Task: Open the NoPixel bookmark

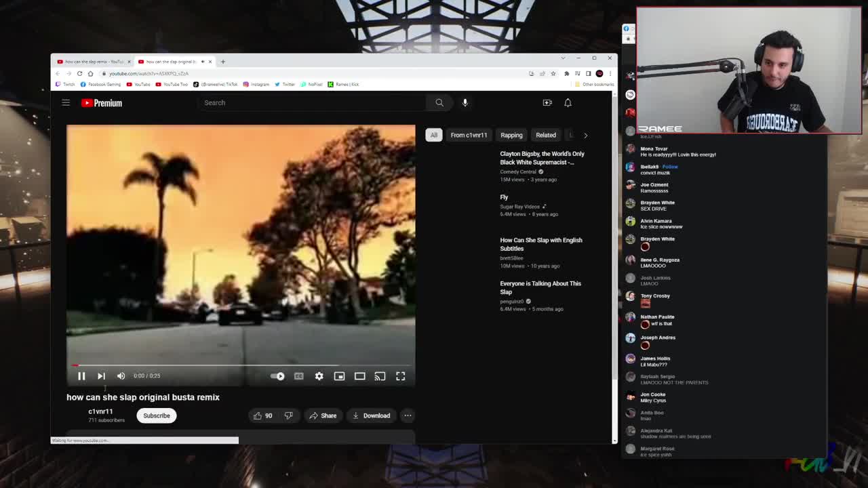Action: 311,84
